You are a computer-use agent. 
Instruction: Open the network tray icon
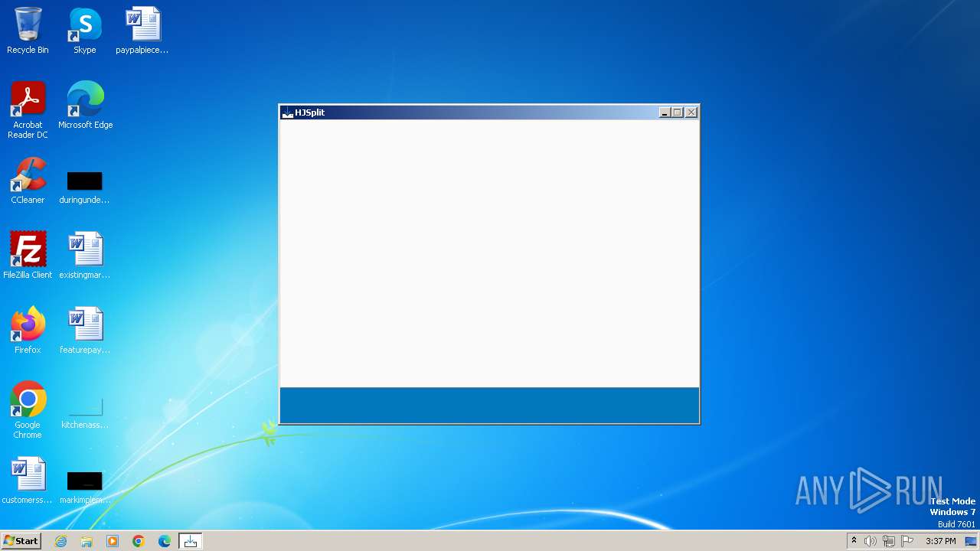point(889,541)
